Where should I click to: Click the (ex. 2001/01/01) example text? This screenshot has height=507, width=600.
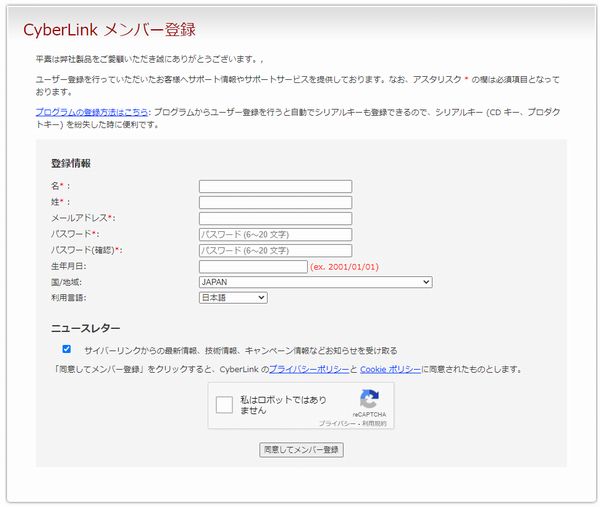[x=344, y=267]
